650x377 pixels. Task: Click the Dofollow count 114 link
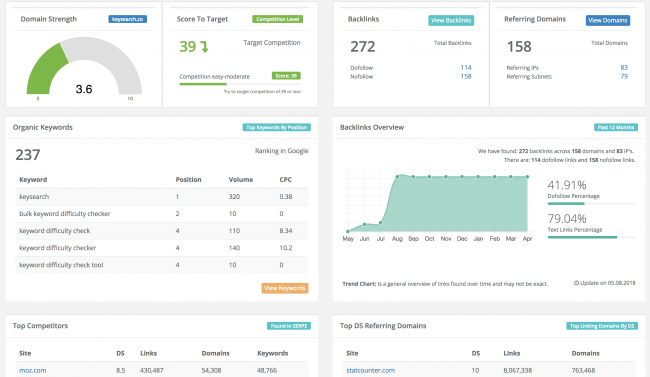click(x=466, y=67)
